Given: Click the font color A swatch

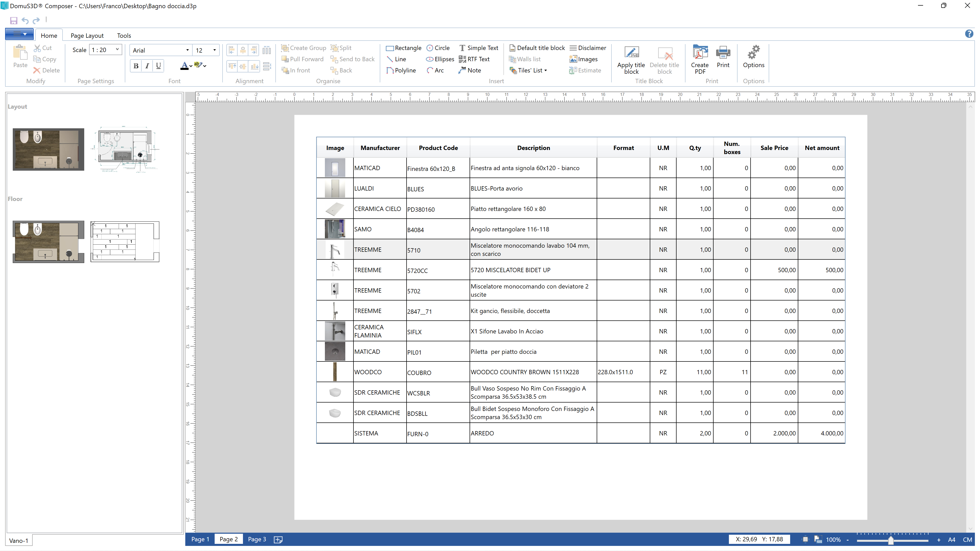Looking at the screenshot, I should [x=184, y=66].
